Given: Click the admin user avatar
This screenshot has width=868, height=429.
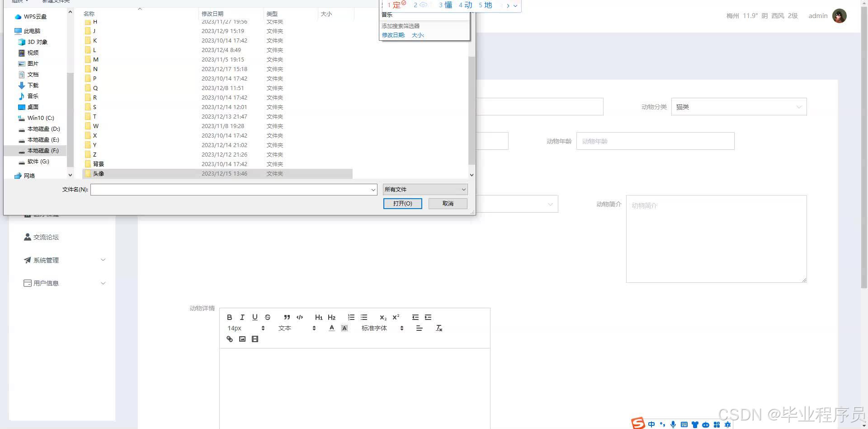Looking at the screenshot, I should (839, 16).
